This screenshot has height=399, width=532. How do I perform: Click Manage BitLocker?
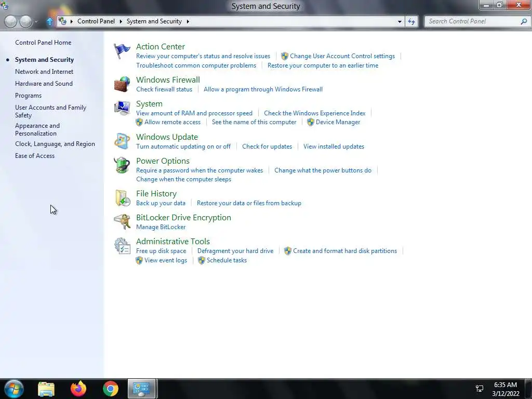pos(161,227)
